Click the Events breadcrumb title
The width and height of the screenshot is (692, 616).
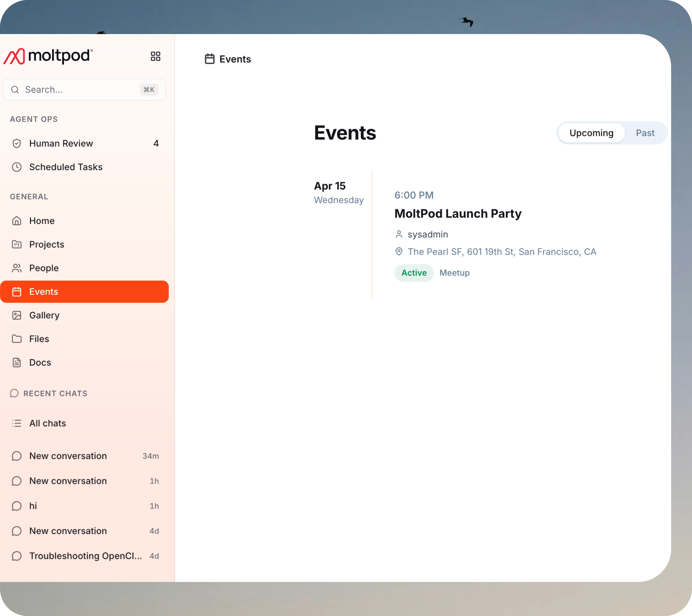(x=235, y=59)
